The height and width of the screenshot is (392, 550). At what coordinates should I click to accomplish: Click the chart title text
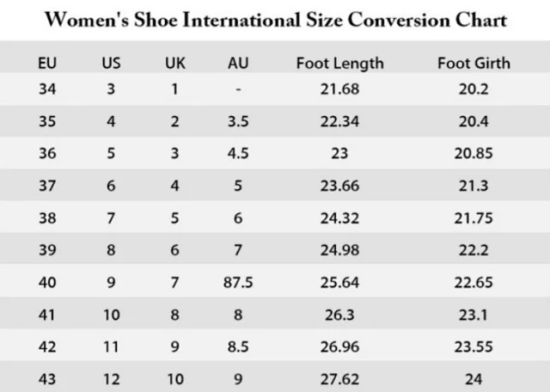click(275, 19)
